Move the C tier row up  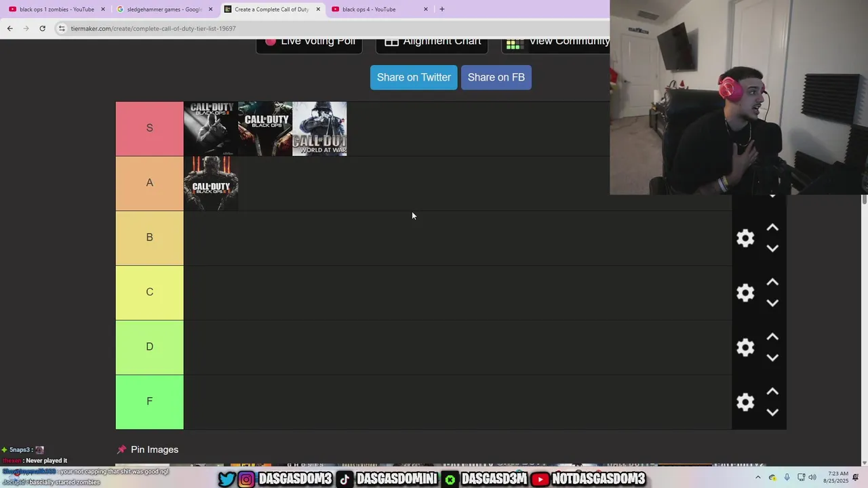[x=772, y=283]
